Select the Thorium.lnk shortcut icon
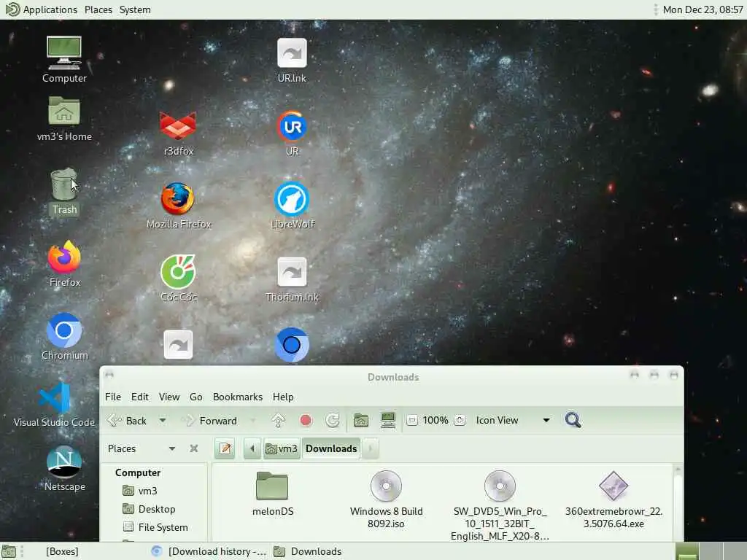Viewport: 747px width, 560px height. [x=292, y=279]
